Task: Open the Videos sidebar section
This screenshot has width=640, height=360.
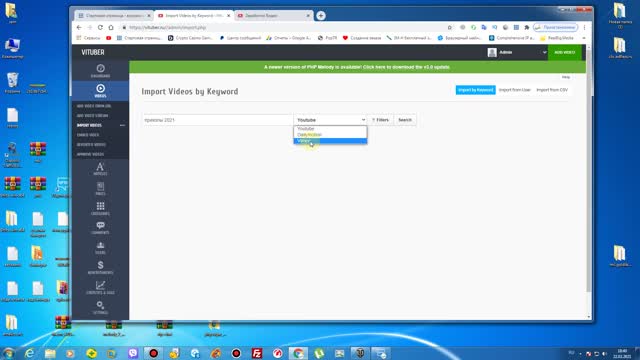Action: (100, 91)
